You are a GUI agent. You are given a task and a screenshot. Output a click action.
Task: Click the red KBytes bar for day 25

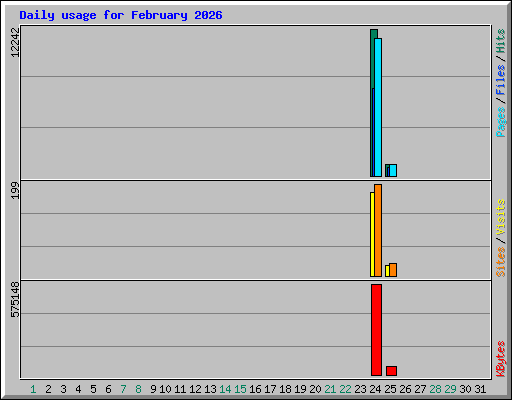click(391, 371)
